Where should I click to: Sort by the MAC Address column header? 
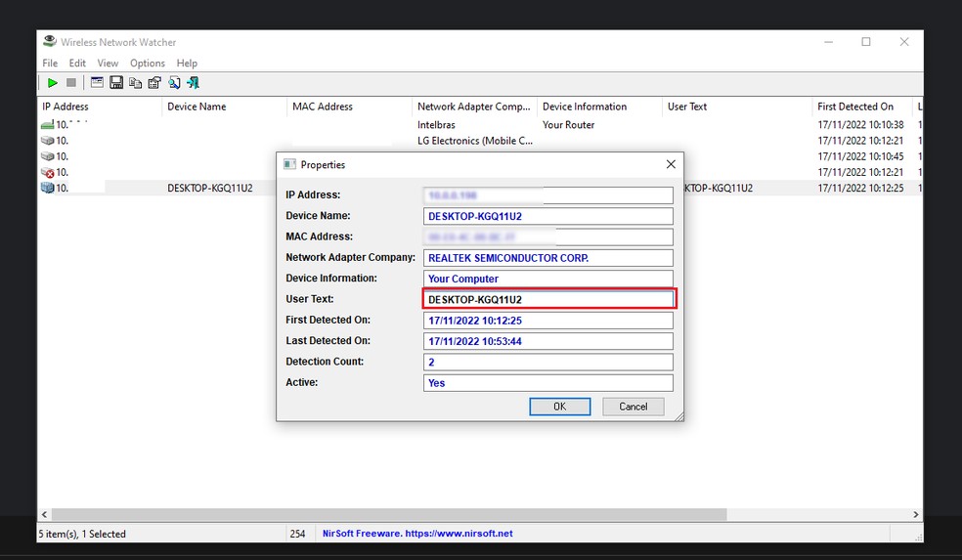tap(350, 107)
